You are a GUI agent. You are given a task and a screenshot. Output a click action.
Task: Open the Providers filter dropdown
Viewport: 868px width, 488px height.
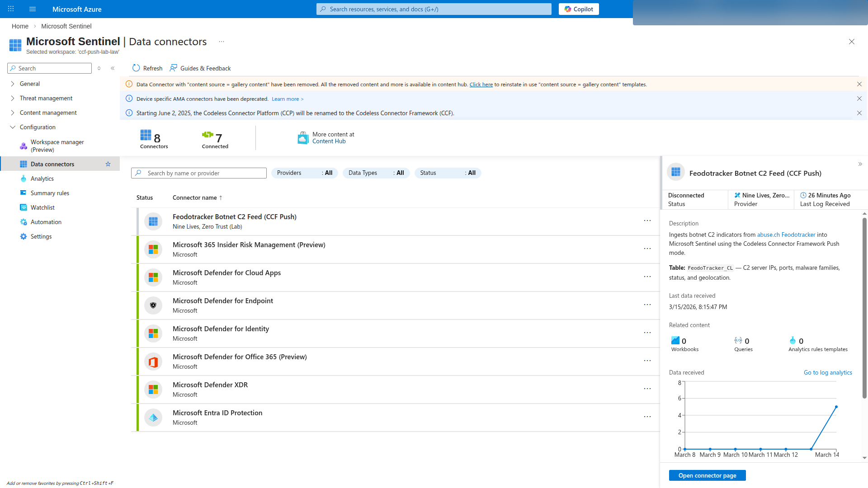(304, 173)
